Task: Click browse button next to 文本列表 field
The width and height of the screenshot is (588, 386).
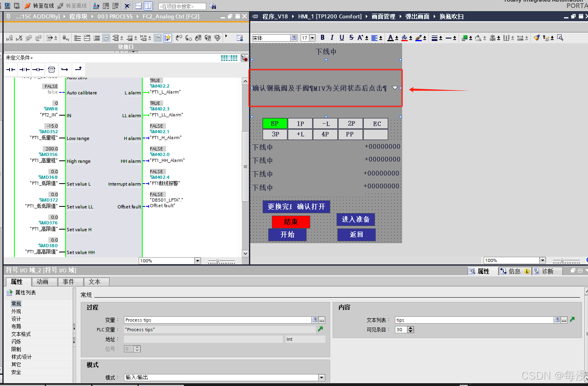Action: pyautogui.click(x=564, y=320)
